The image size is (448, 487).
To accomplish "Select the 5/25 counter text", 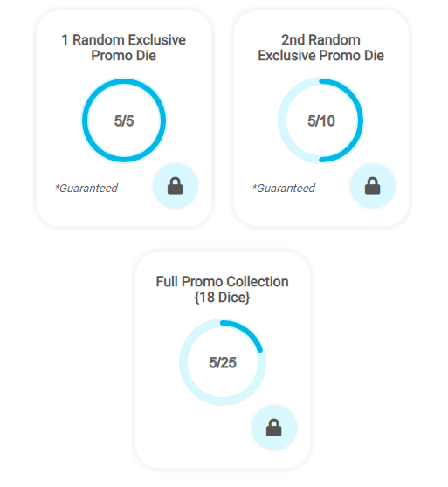I will pos(223,362).
